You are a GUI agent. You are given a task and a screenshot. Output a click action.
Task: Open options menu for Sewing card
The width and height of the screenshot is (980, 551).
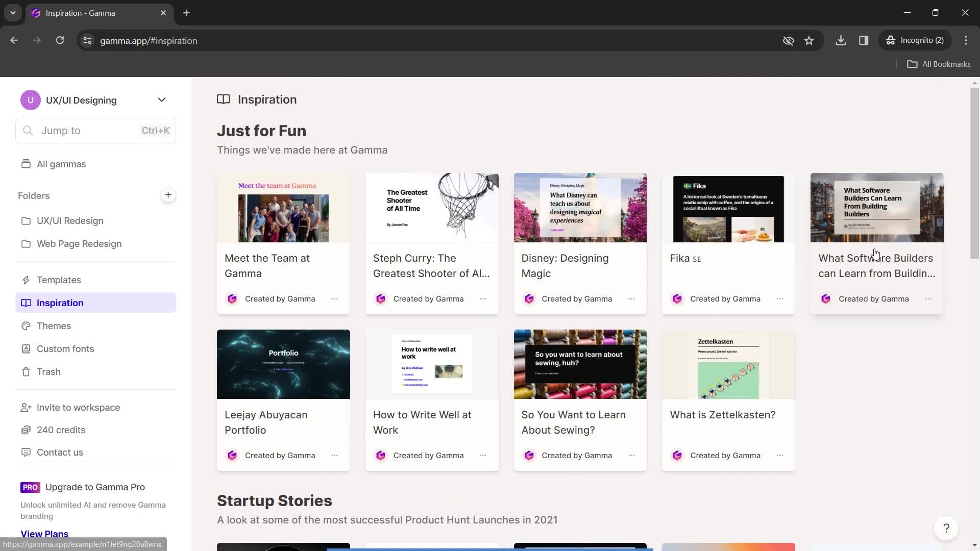(x=631, y=456)
